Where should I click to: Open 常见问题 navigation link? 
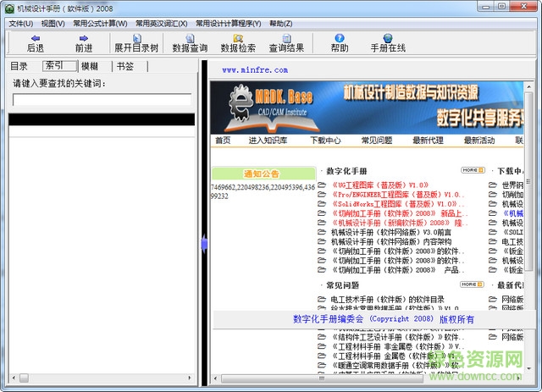(x=377, y=140)
